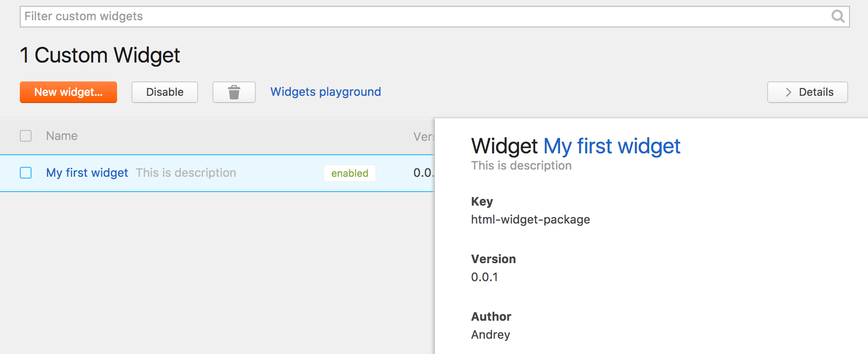Open My first widget title in details panel
Image resolution: width=868 pixels, height=354 pixels.
coord(612,146)
